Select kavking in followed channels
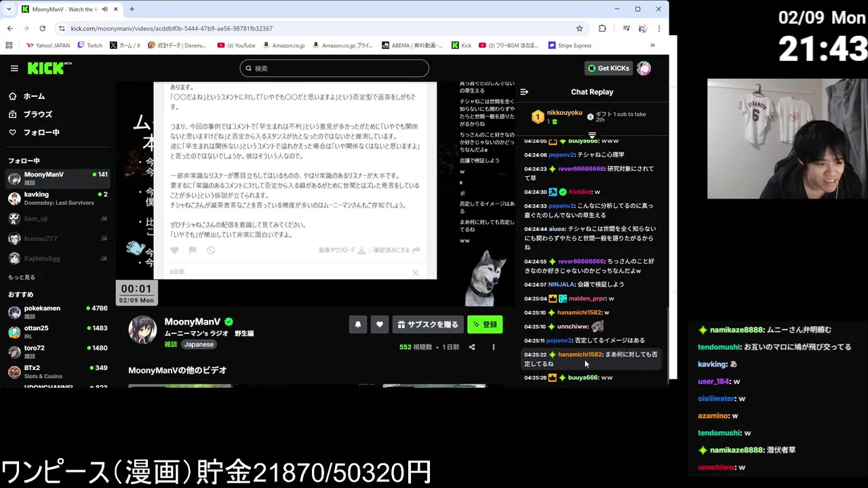Screen dimensions: 868x488 58,199
